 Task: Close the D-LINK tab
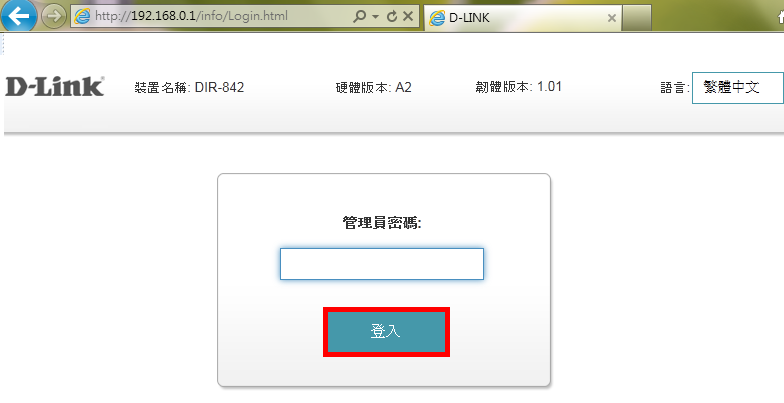(612, 18)
